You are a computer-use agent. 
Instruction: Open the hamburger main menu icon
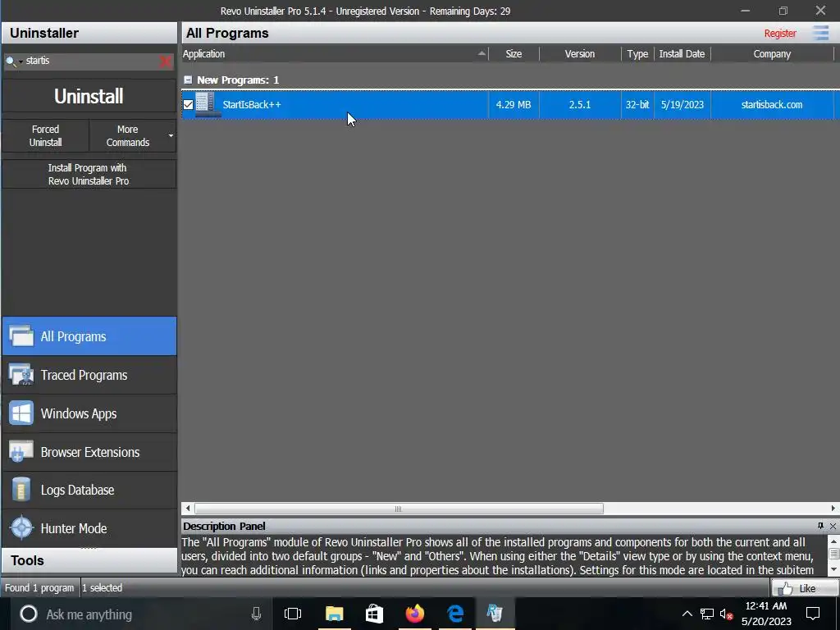(x=820, y=33)
